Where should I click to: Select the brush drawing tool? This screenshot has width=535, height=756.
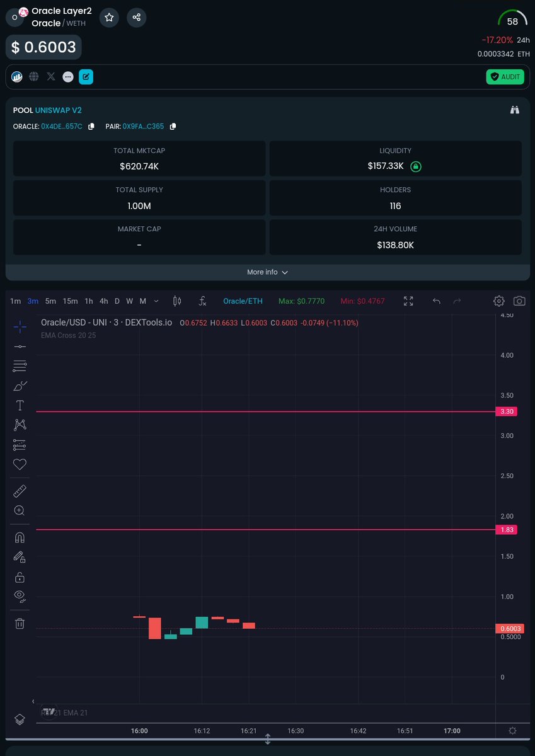pyautogui.click(x=20, y=386)
